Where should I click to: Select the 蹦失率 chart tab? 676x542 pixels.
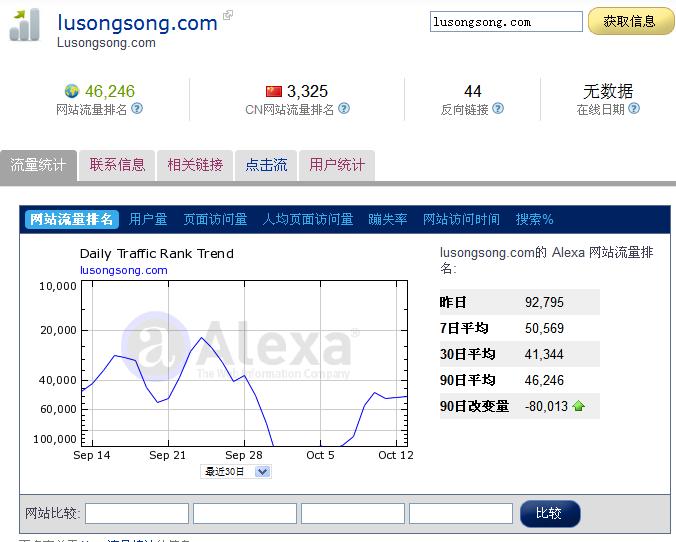click(x=388, y=219)
